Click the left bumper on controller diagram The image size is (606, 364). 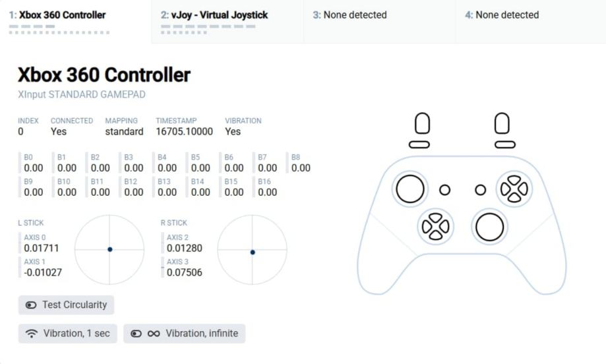[419, 144]
